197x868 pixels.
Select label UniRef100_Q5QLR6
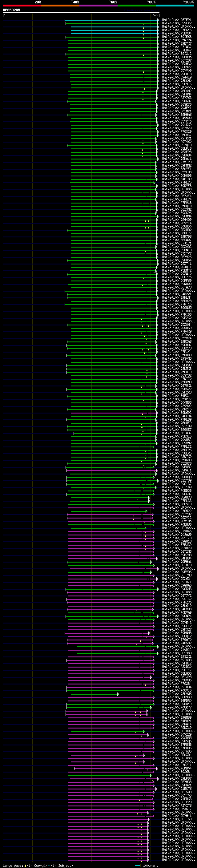click(x=176, y=450)
